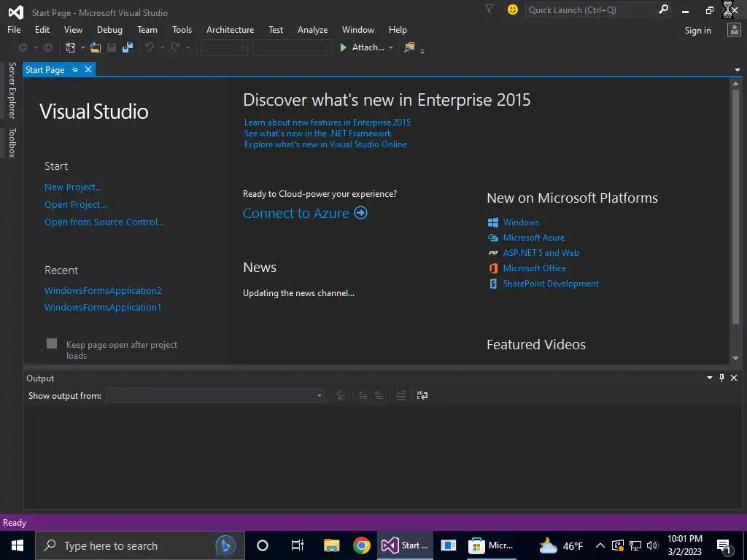Click the Undo toolbar icon
This screenshot has width=747, height=560.
150,47
